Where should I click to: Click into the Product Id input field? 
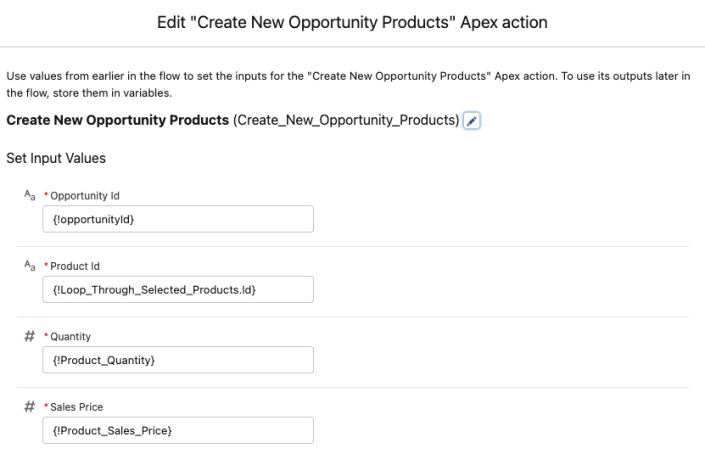click(178, 290)
